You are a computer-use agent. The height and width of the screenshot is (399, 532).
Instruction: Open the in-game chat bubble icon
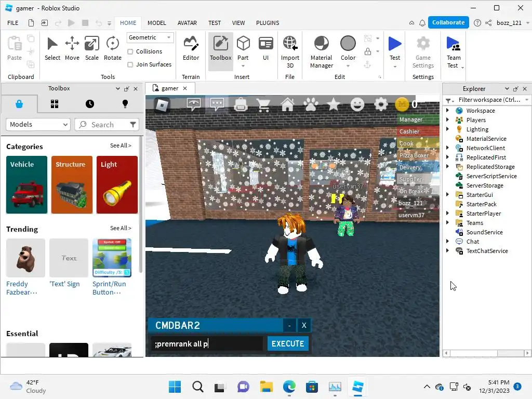pos(217,104)
